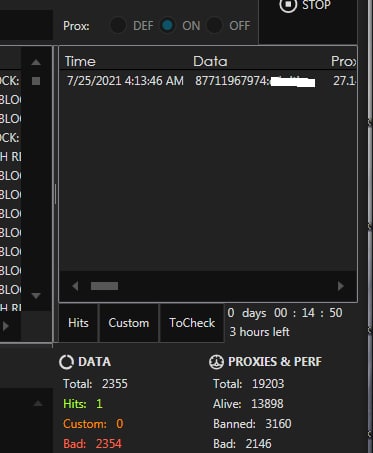Click the '3 hours left' estimate
The width and height of the screenshot is (373, 453).
click(x=259, y=332)
